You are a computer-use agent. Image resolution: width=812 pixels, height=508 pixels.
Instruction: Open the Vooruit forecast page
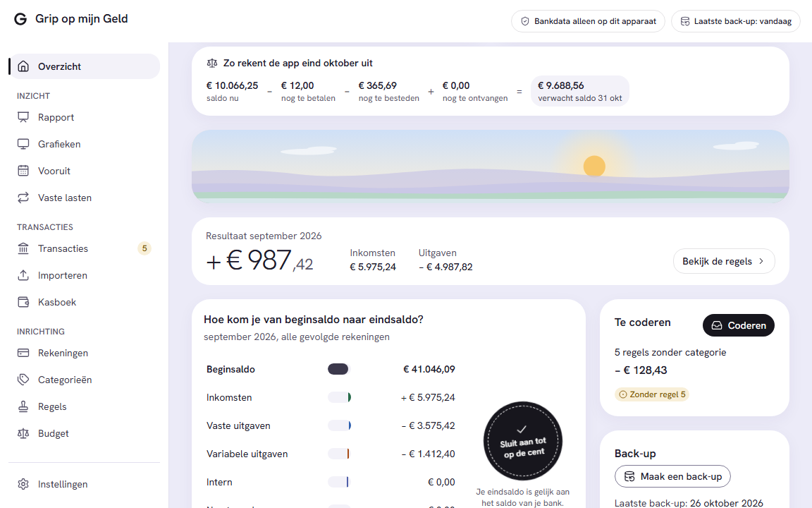(x=85, y=171)
